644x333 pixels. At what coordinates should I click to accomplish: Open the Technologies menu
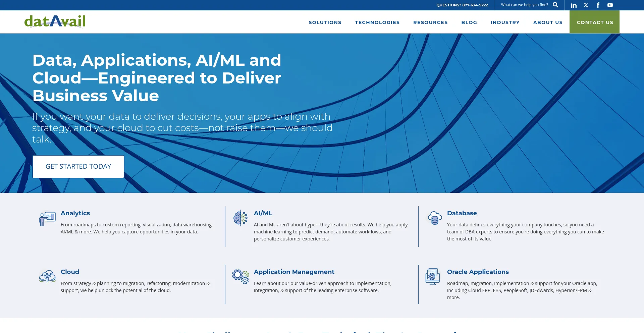point(377,22)
